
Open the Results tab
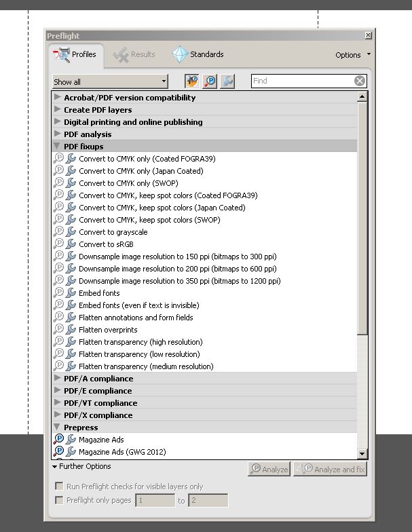coord(134,54)
